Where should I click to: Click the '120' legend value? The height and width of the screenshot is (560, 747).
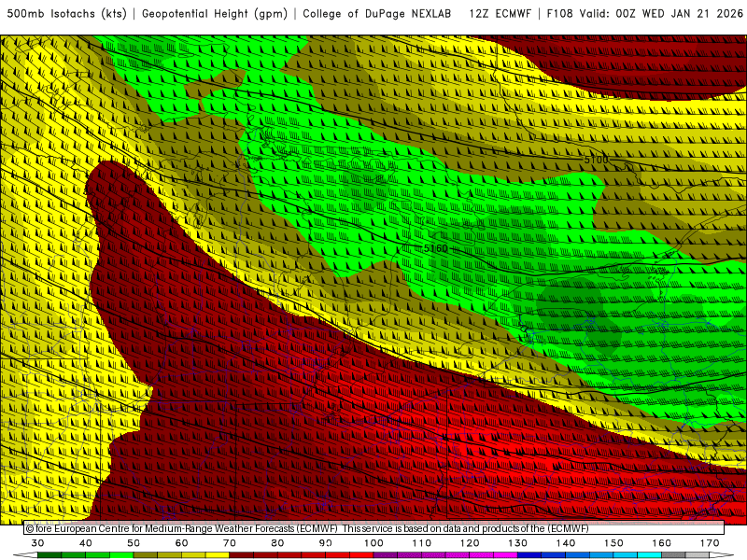click(x=470, y=543)
